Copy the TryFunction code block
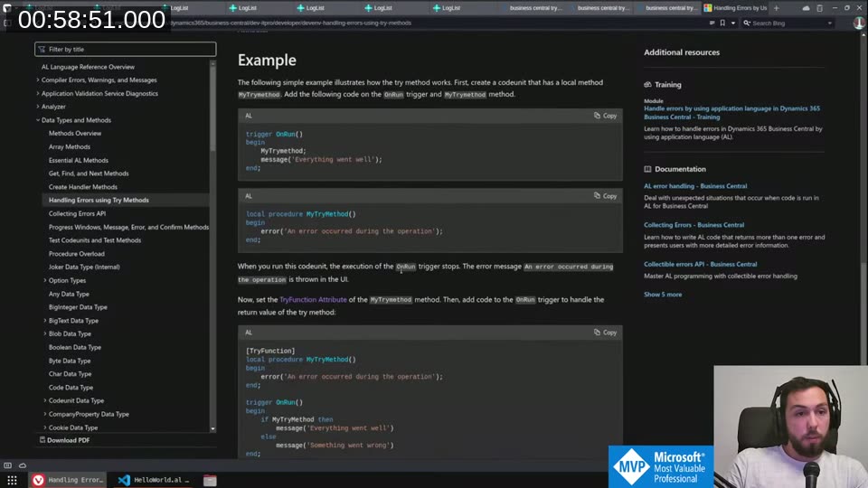This screenshot has width=868, height=488. click(605, 333)
